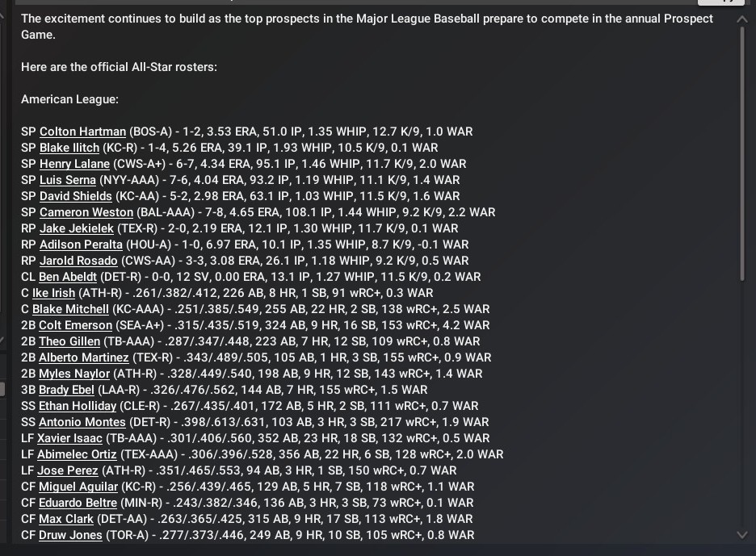Open Colton Hartman's player page
The image size is (756, 556).
tap(82, 132)
